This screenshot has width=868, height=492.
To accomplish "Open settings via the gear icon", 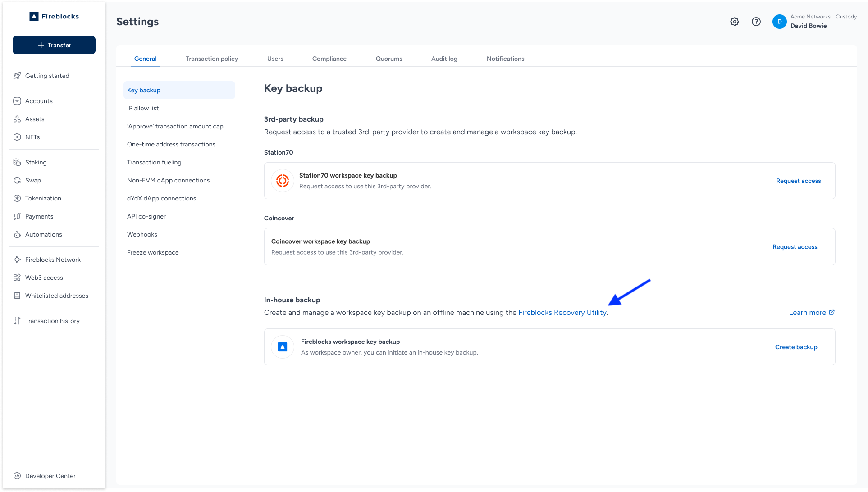I will click(735, 22).
